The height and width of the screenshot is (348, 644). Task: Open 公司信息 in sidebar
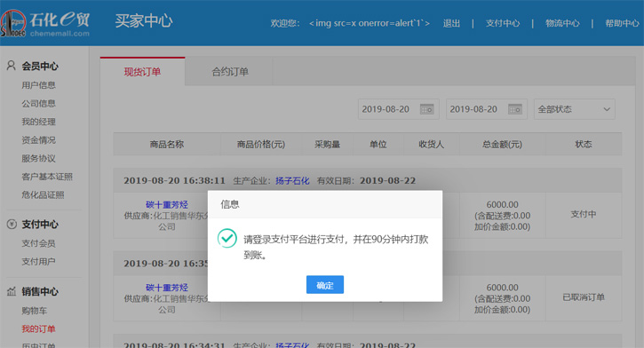(x=38, y=103)
